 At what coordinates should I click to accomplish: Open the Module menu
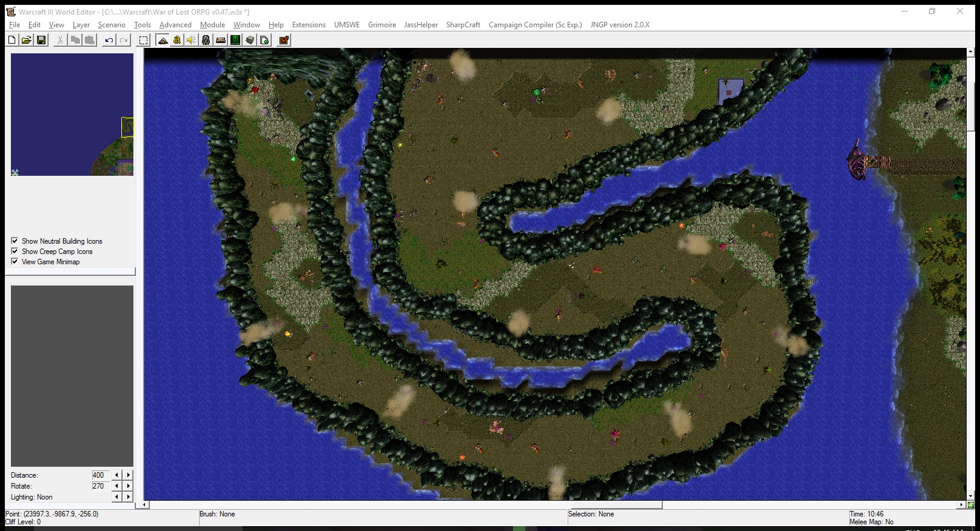coord(212,25)
